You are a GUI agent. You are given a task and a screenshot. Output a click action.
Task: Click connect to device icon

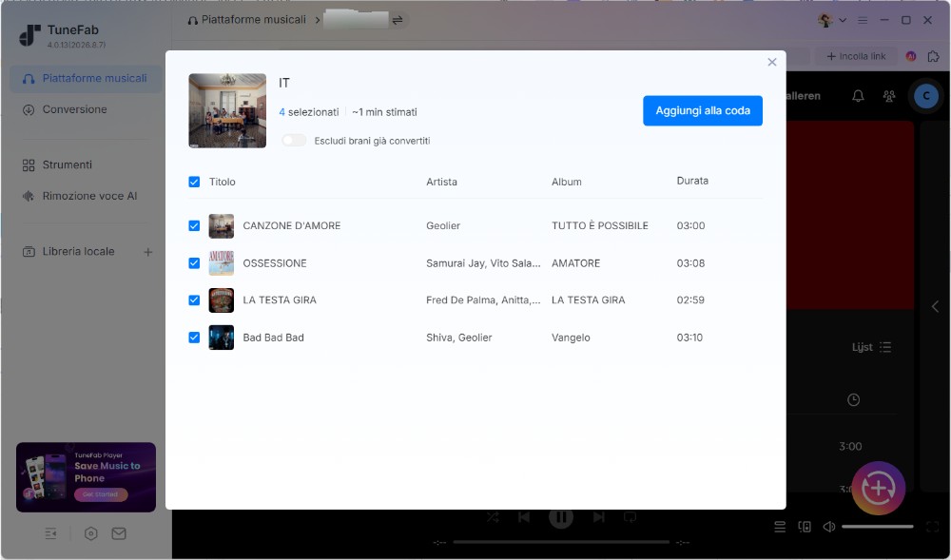coord(805,527)
